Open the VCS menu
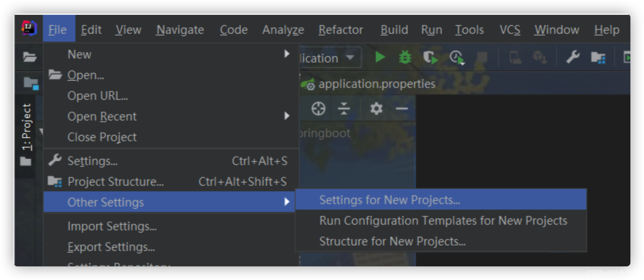 point(510,30)
